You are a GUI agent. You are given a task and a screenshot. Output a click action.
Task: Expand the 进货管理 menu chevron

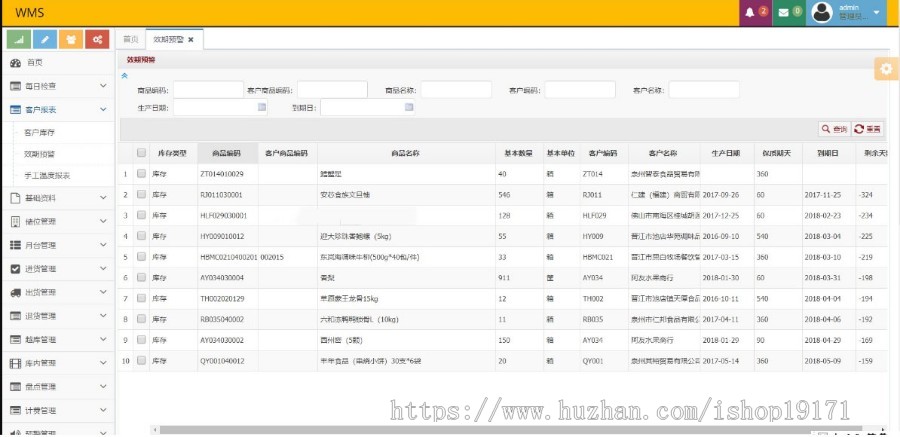click(x=103, y=268)
